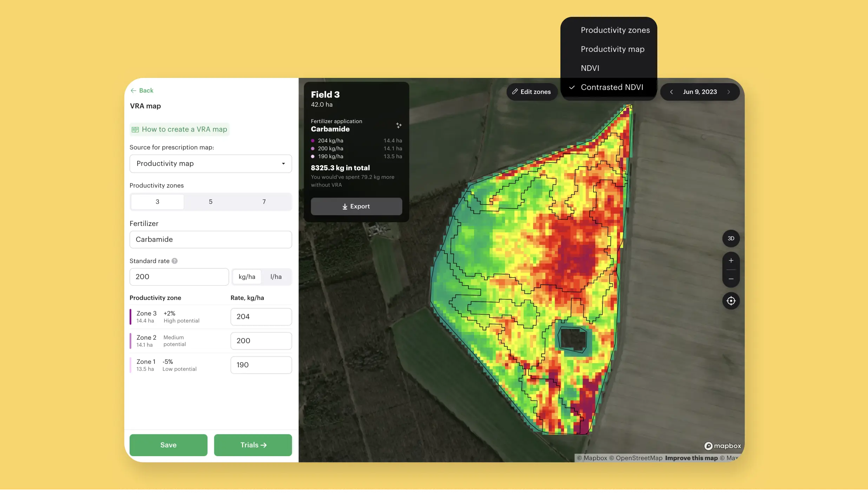Click the Back arrow icon
Screen dimensions: 868x493
[133, 91]
